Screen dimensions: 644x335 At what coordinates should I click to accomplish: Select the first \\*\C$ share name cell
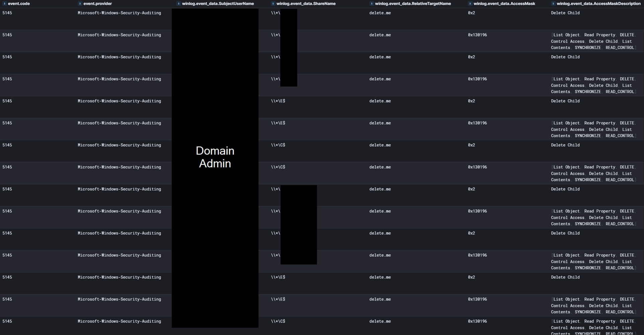click(x=278, y=145)
